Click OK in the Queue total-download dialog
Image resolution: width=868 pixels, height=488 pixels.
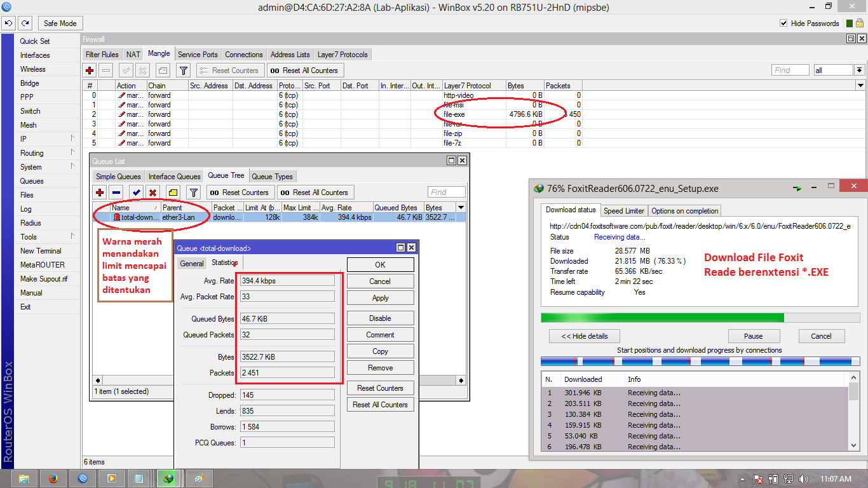[380, 265]
